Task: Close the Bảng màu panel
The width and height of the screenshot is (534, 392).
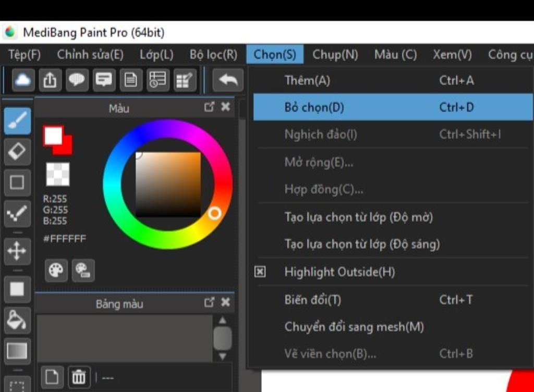Action: (x=225, y=302)
